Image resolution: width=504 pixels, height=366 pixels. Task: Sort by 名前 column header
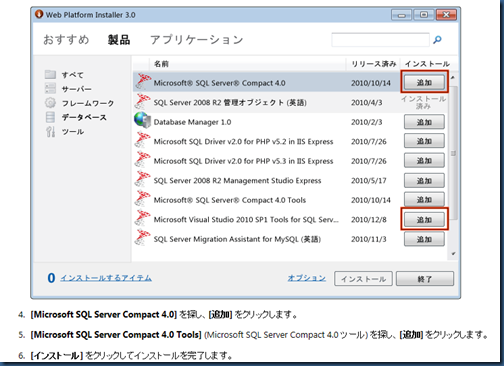161,64
